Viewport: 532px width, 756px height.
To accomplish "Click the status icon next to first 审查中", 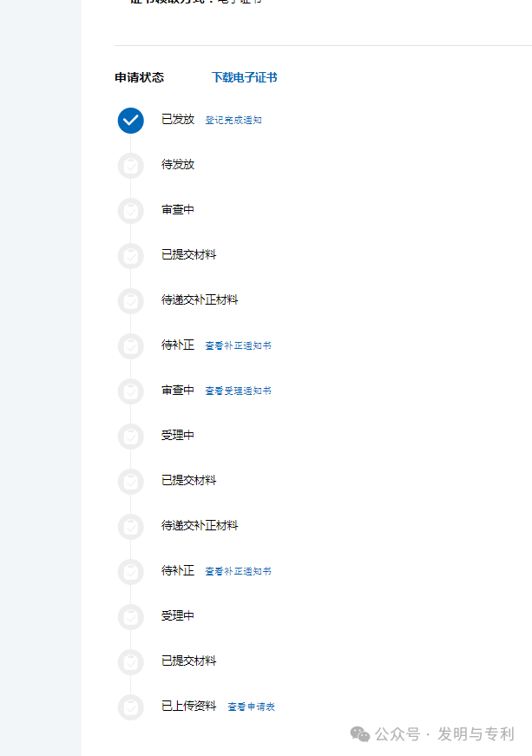I will [130, 210].
